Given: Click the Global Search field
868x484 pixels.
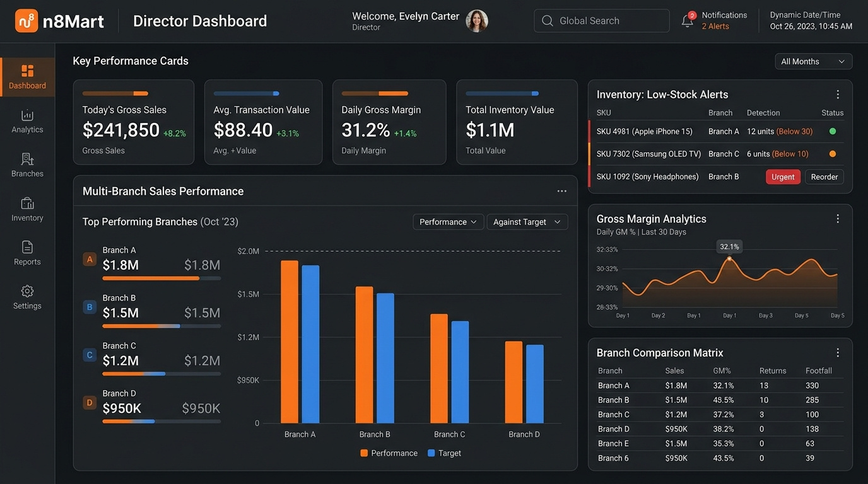Looking at the screenshot, I should [x=602, y=21].
